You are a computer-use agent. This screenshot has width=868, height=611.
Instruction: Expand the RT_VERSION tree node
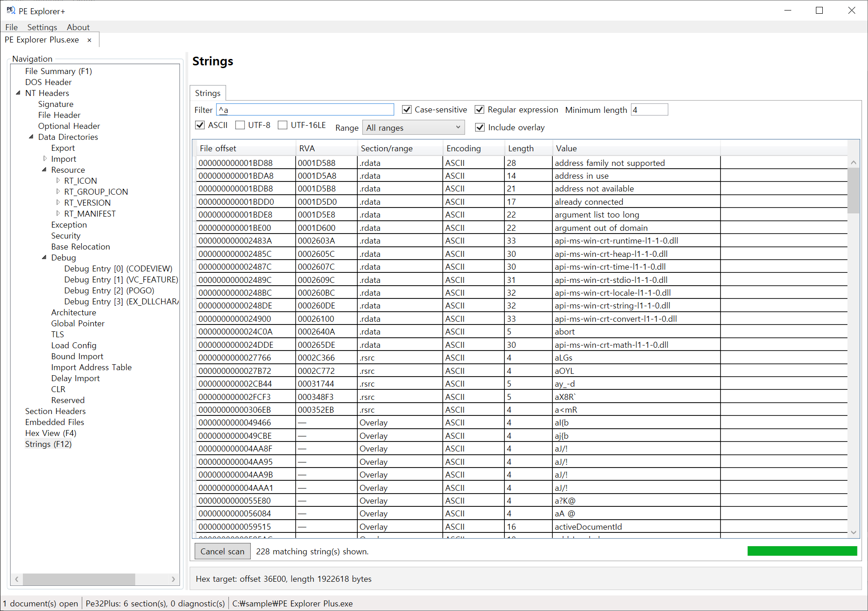coord(58,202)
